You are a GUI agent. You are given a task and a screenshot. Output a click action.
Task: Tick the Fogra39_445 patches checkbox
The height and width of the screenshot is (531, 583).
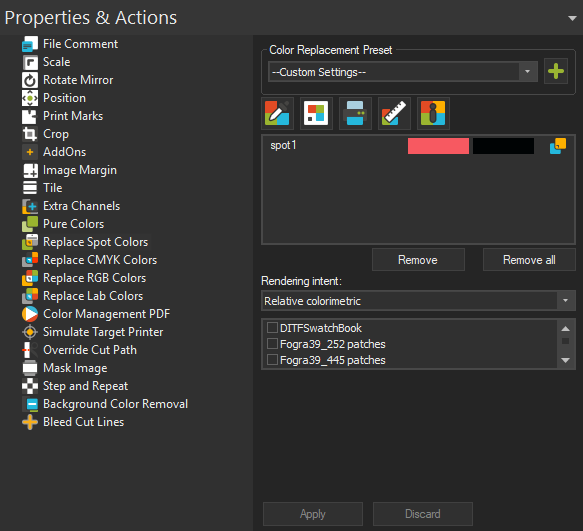pyautogui.click(x=273, y=360)
